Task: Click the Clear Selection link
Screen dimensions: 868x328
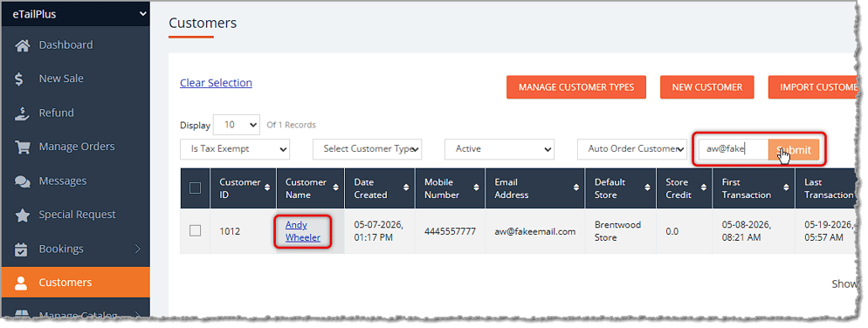Action: click(216, 83)
